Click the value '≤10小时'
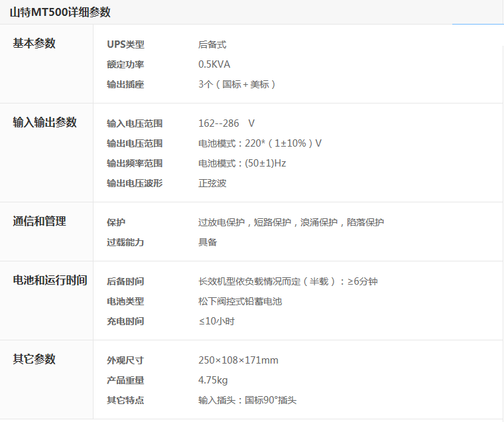504x422 pixels. pyautogui.click(x=217, y=321)
